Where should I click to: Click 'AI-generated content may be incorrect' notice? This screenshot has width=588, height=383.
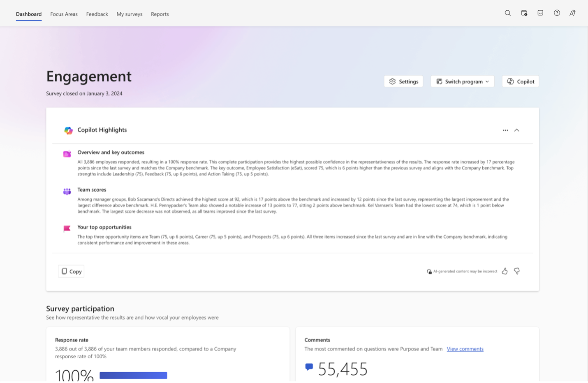[x=465, y=272]
